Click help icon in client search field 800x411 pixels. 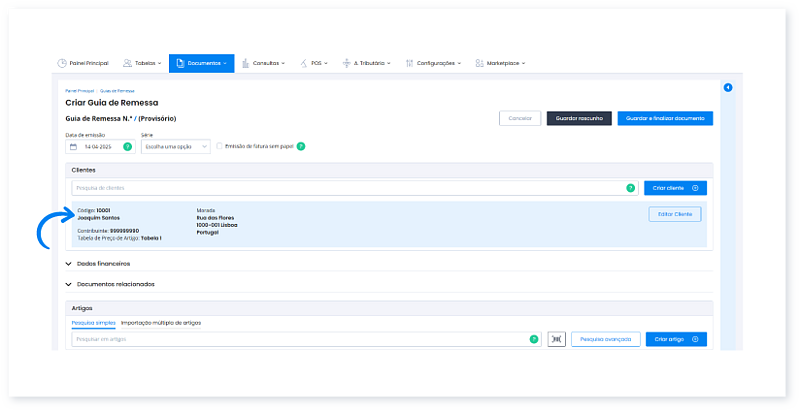point(630,188)
